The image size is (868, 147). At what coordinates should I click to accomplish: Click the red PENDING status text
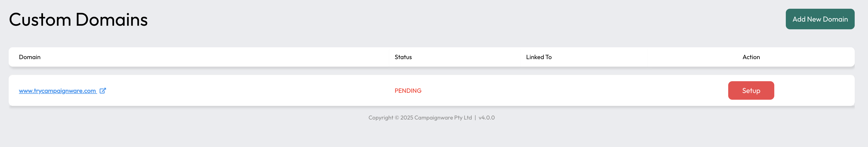408,90
